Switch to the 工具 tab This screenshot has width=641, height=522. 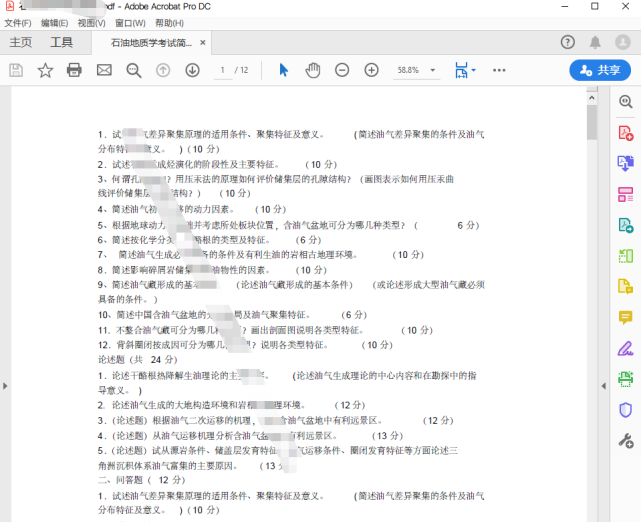61,43
